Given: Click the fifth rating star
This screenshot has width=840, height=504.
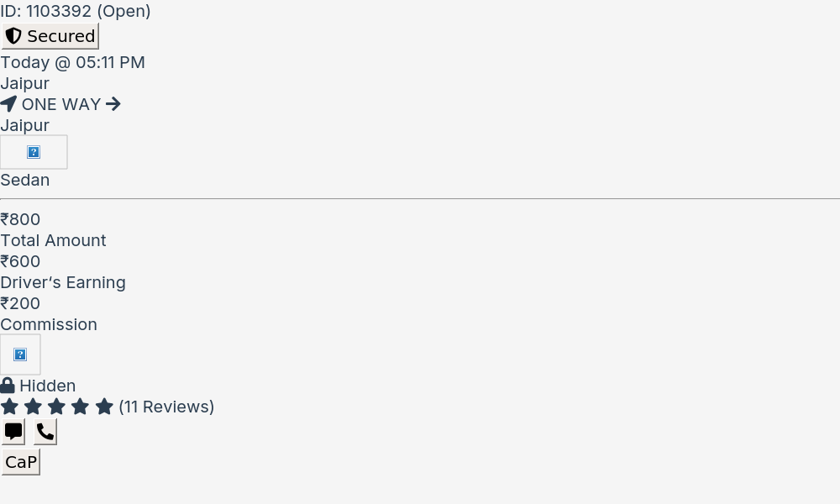Looking at the screenshot, I should (x=104, y=407).
